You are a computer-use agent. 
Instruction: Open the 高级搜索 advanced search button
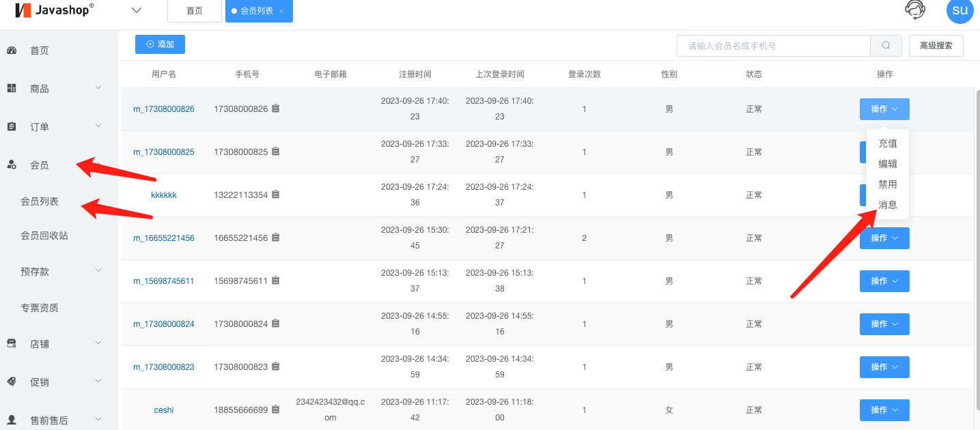coord(936,46)
